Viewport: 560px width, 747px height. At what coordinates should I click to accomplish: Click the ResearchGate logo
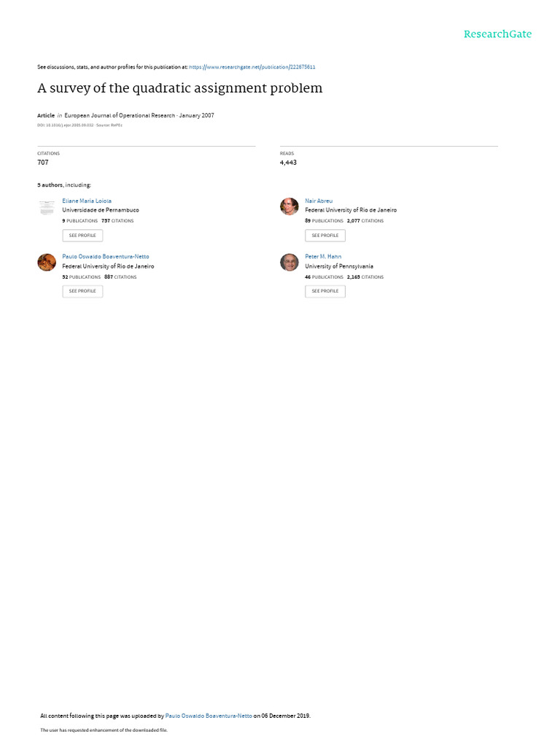[x=497, y=34]
